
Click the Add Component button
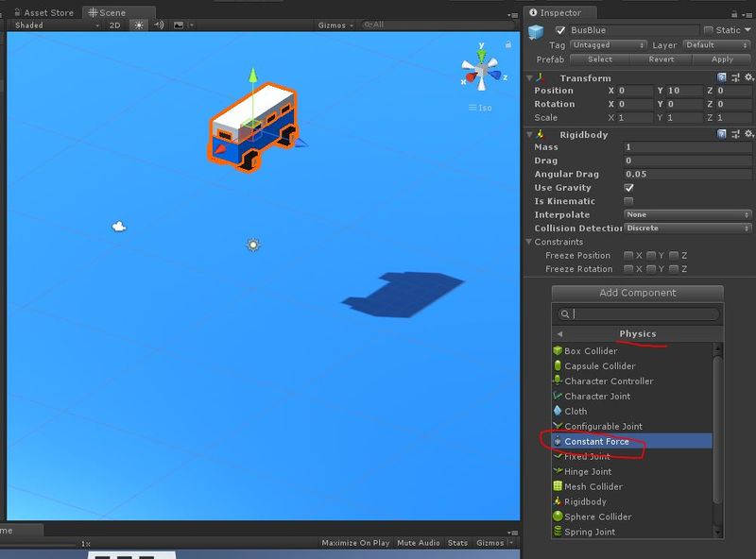pos(637,293)
